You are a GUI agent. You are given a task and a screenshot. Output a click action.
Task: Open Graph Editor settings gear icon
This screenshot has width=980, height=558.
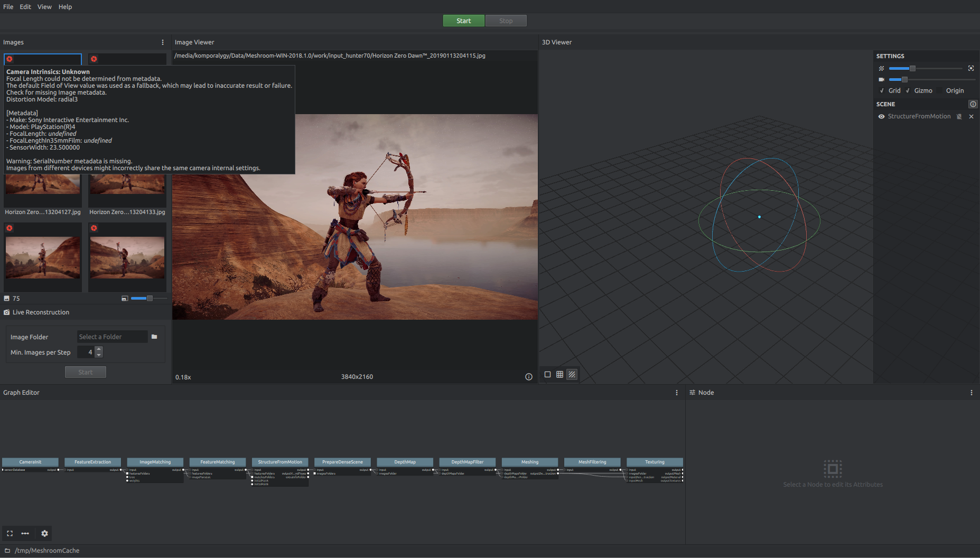(44, 534)
